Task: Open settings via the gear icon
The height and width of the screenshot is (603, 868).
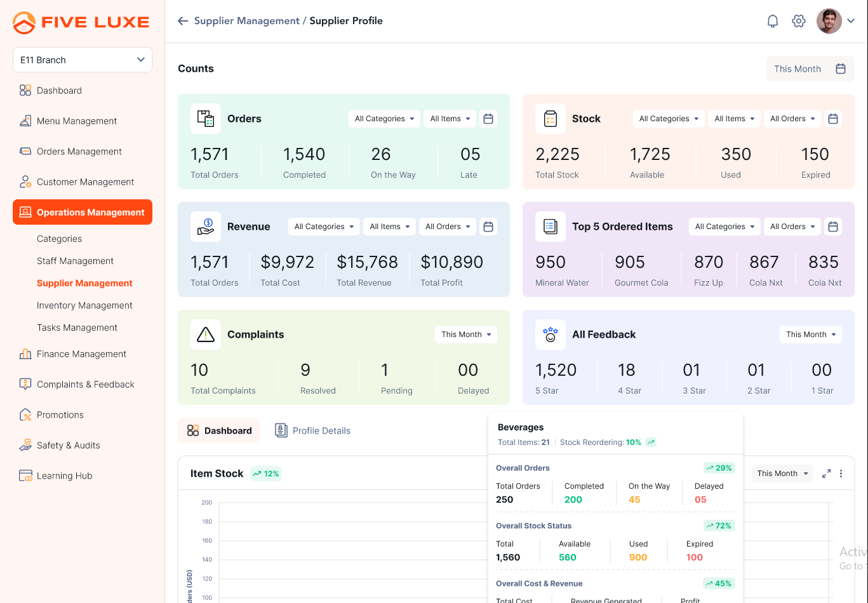Action: pyautogui.click(x=799, y=21)
